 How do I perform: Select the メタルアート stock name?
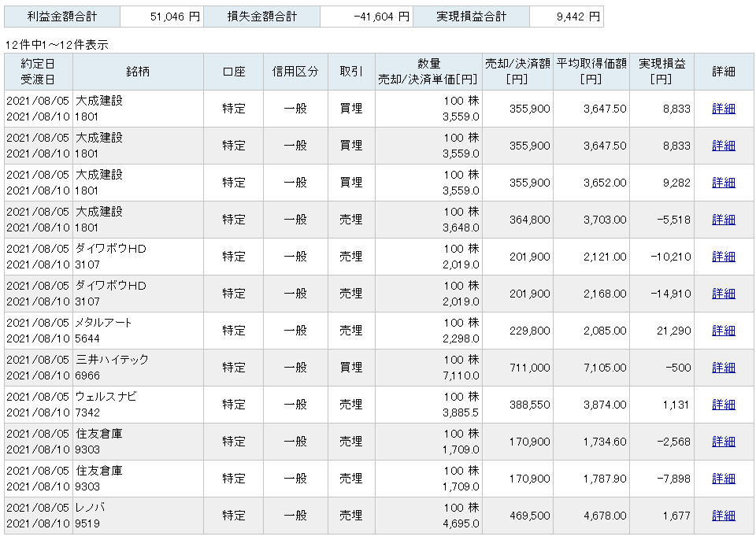[x=103, y=323]
